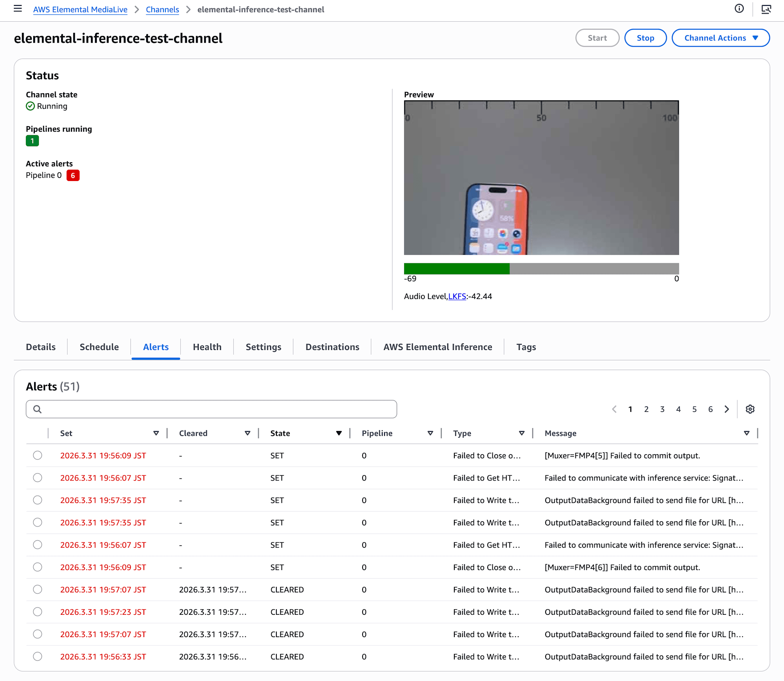The height and width of the screenshot is (681, 784).
Task: Go to next alerts page arrow
Action: coord(727,409)
